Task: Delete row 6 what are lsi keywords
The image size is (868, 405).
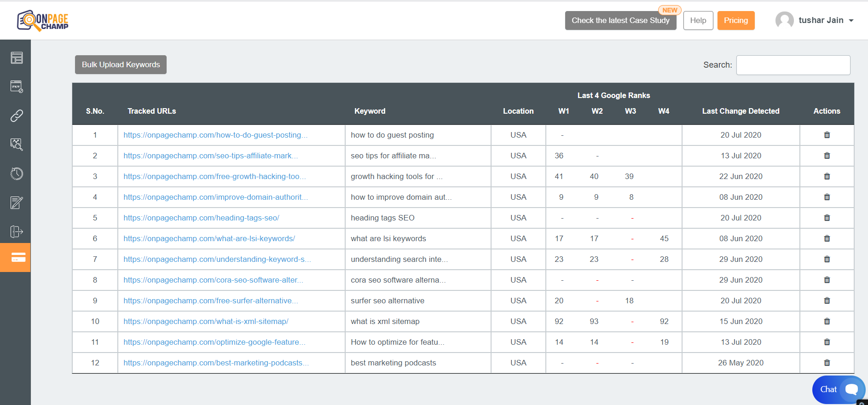Action: click(827, 238)
